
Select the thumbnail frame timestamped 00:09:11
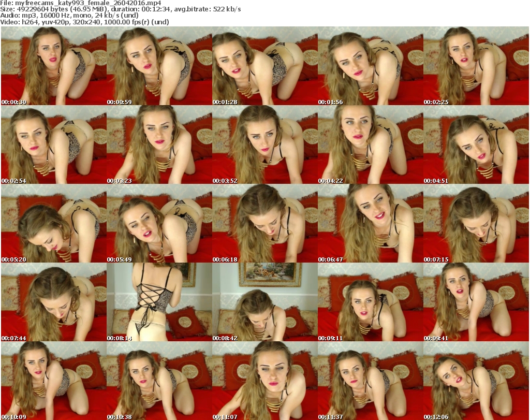point(371,302)
